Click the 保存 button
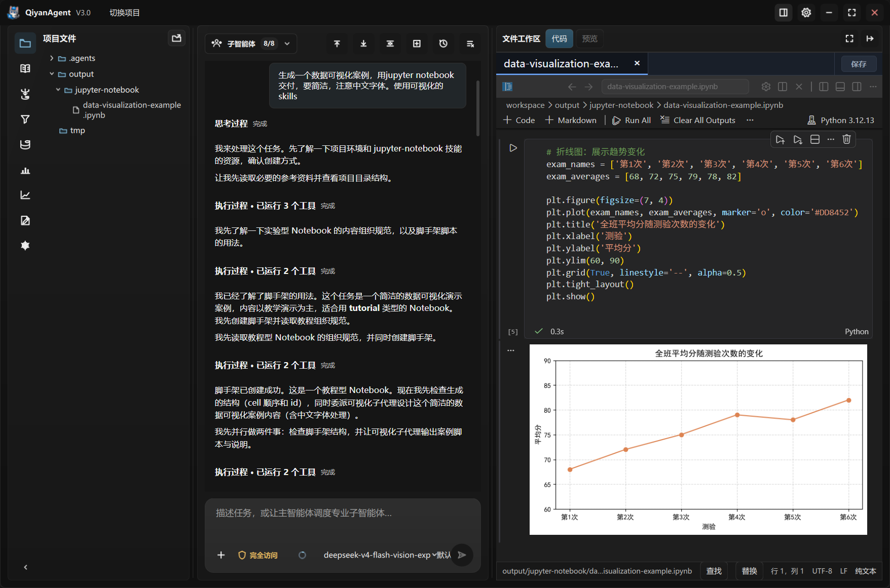Image resolution: width=890 pixels, height=588 pixels. click(x=859, y=64)
